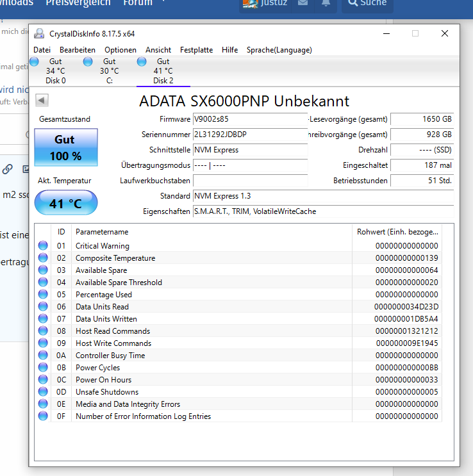Click the status icon for Host Read Commands
The image size is (473, 476).
(43, 331)
